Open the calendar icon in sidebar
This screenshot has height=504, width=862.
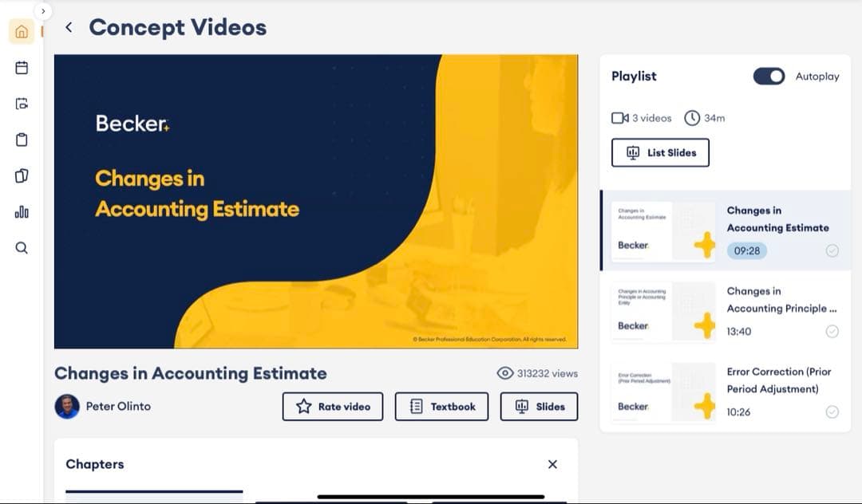[22, 68]
